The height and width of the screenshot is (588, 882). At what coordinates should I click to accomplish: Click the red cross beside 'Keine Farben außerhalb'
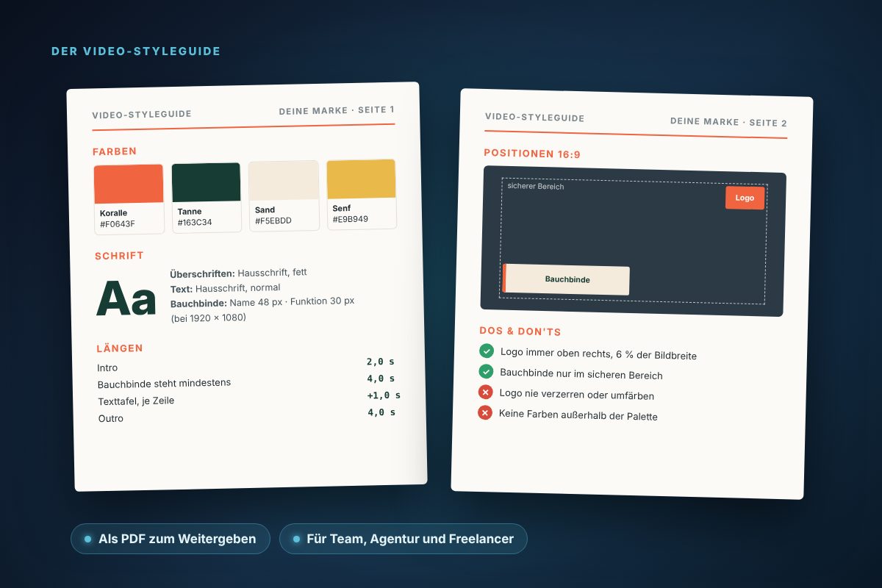pos(485,412)
